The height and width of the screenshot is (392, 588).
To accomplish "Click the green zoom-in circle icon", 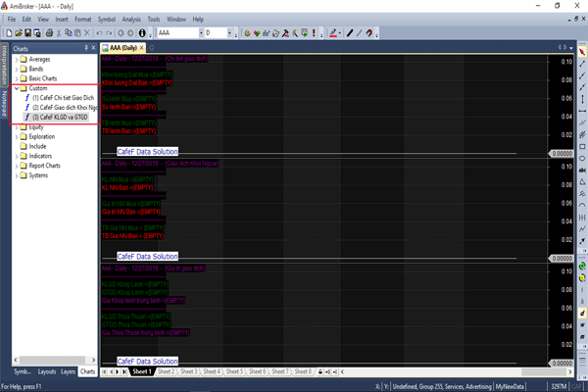I will [x=582, y=267].
